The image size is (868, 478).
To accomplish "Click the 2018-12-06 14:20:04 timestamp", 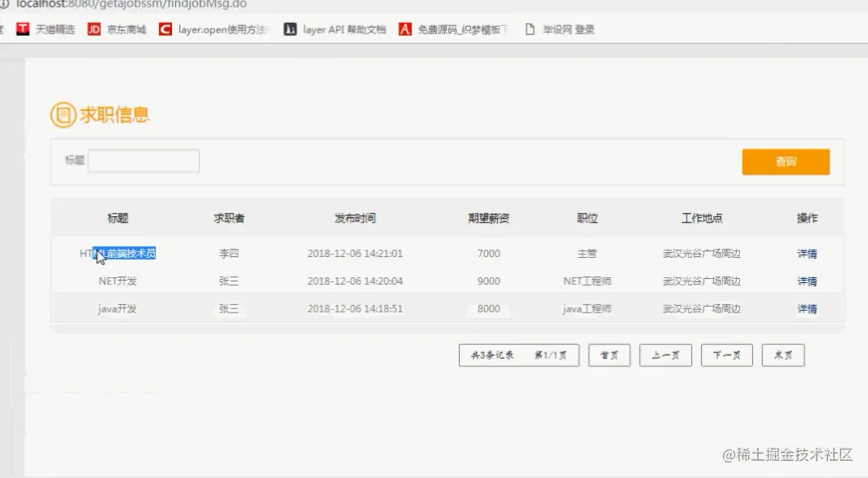I will (x=355, y=281).
